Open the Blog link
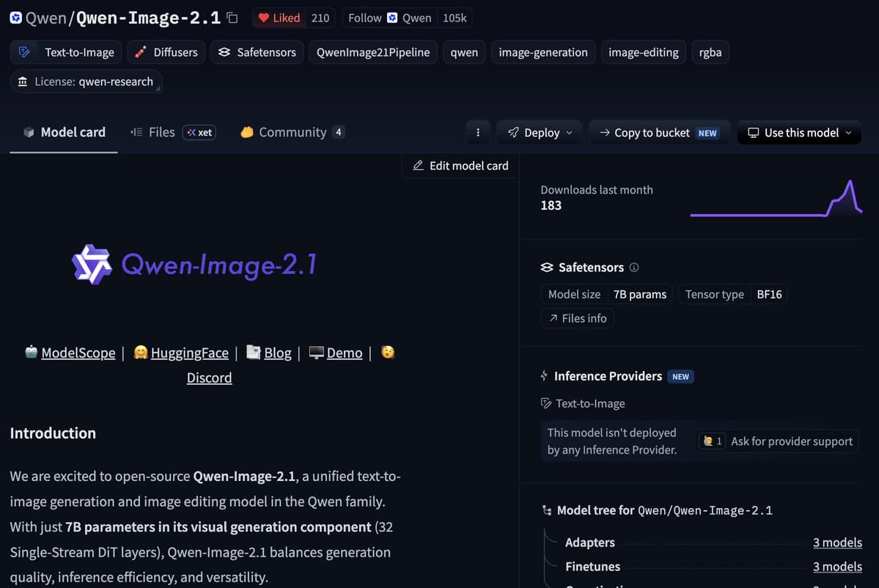The height and width of the screenshot is (588, 879). pos(278,353)
